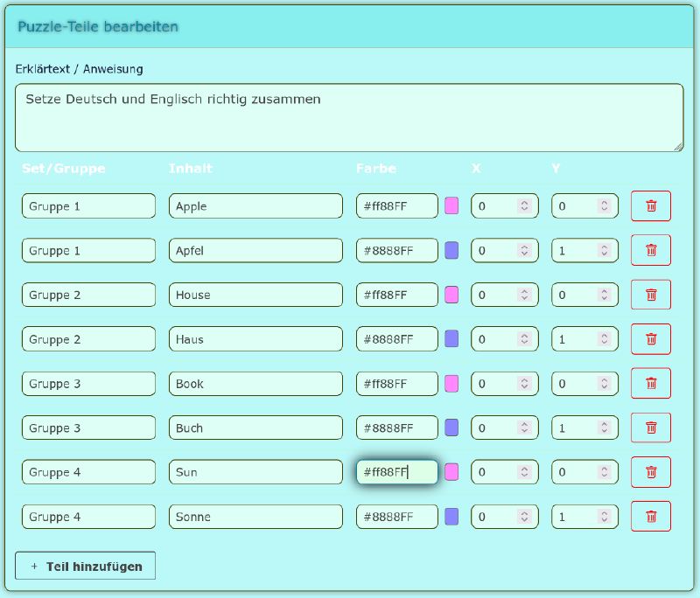Open blue color swatch for Apfel
700x598 pixels.
(451, 250)
